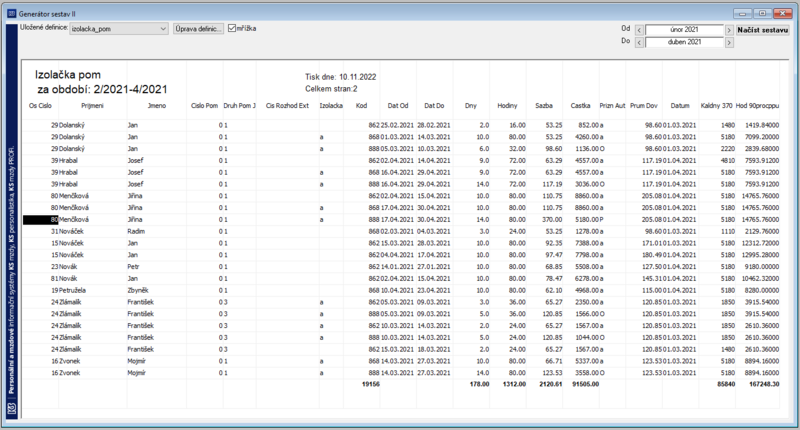
Task: Click the Castka column header
Action: coord(580,106)
